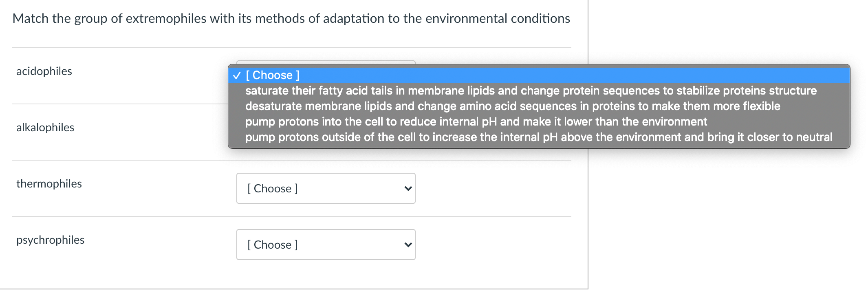Click the psychrophiles [ Choose ] placeholder text
This screenshot has height=300, width=868.
(272, 244)
